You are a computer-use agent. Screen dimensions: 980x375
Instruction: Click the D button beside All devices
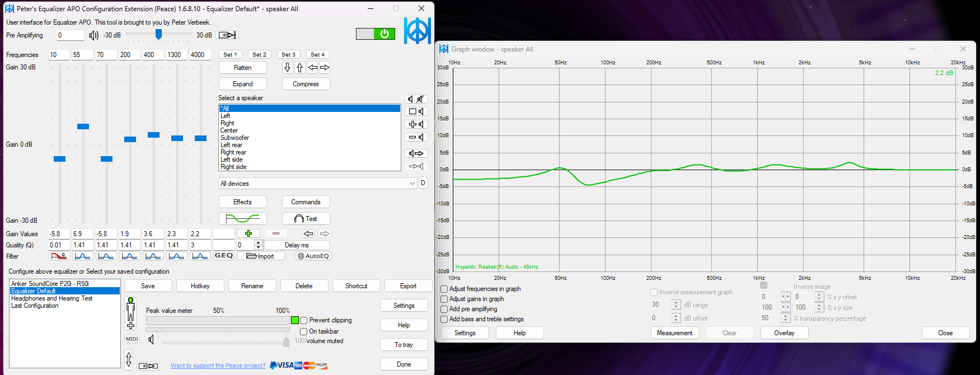[423, 183]
